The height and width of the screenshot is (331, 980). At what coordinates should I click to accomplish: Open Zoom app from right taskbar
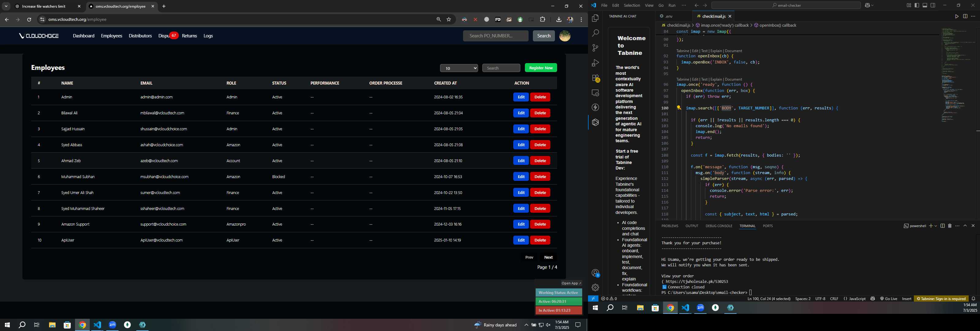click(x=700, y=308)
